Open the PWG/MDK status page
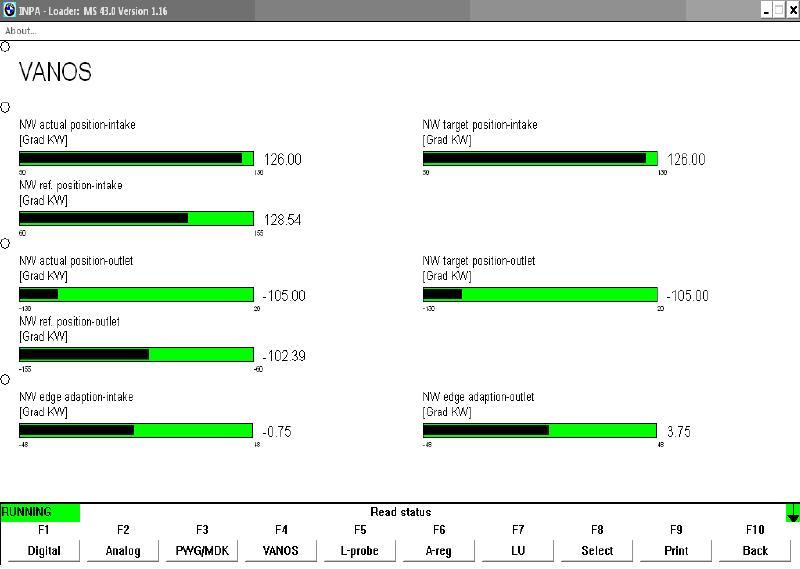800x569 pixels. pos(202,550)
